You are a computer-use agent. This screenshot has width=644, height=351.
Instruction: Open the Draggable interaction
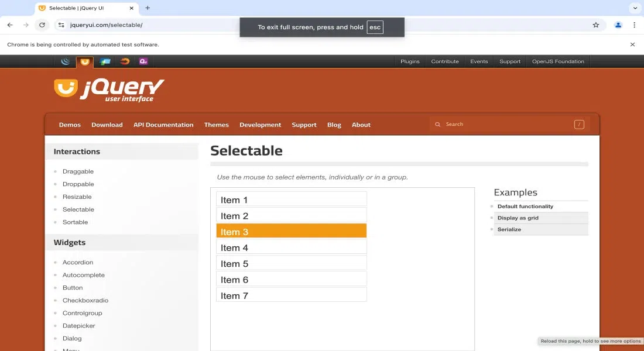click(x=78, y=171)
